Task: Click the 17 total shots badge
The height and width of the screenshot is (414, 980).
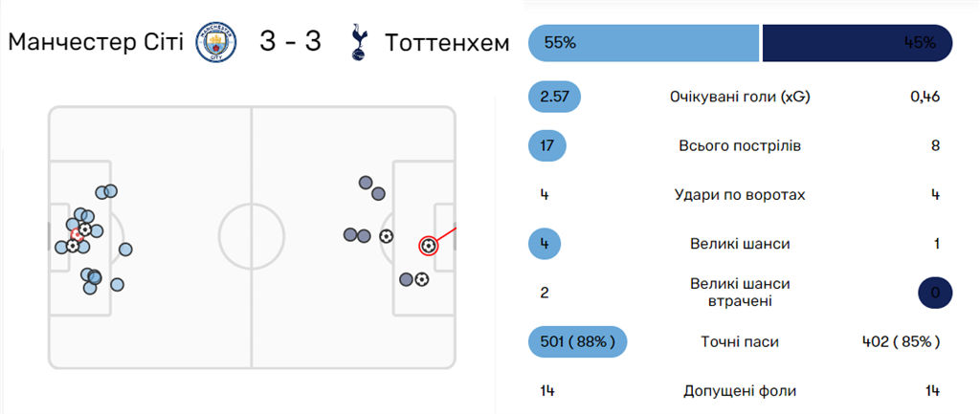Action: click(547, 146)
